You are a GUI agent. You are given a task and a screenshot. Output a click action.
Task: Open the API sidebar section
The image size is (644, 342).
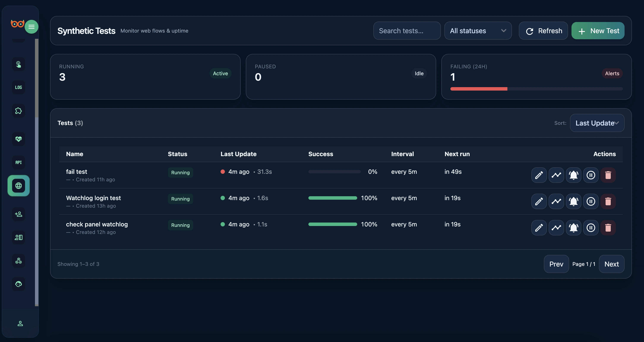click(x=19, y=162)
